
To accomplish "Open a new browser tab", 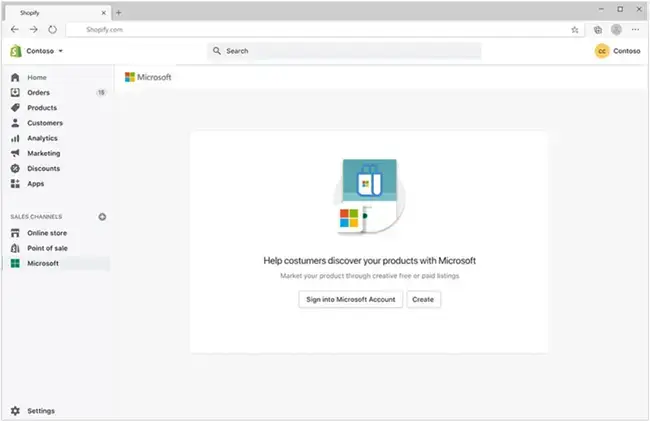I will [x=119, y=13].
